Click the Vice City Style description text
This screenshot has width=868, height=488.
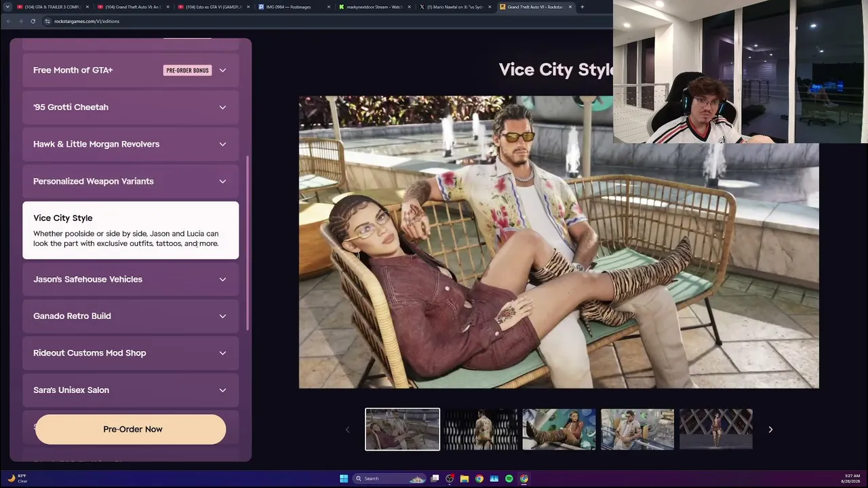pos(126,239)
